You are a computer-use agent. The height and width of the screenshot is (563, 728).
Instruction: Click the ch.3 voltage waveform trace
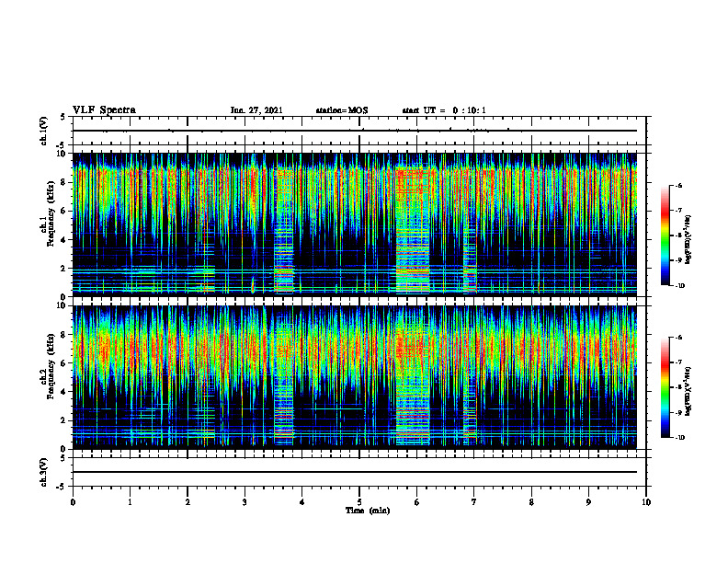click(x=355, y=472)
